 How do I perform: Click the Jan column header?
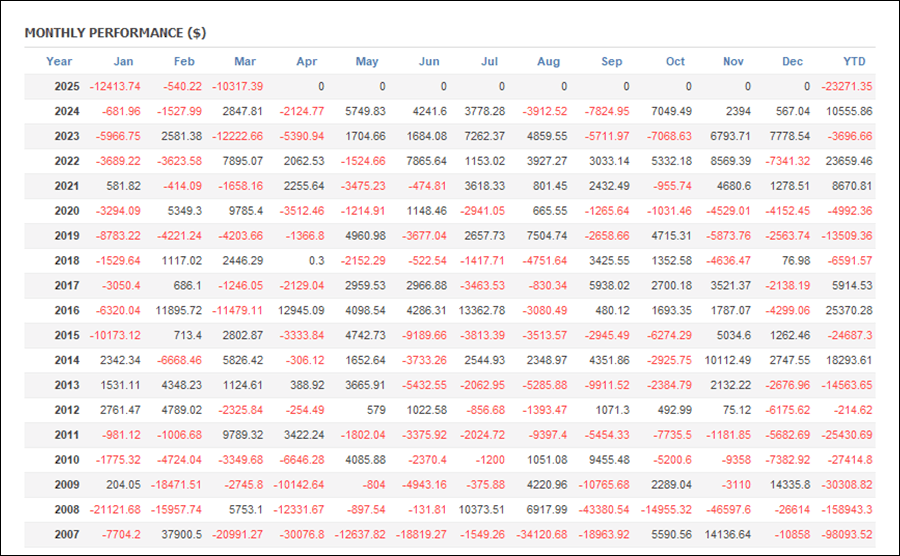(123, 61)
